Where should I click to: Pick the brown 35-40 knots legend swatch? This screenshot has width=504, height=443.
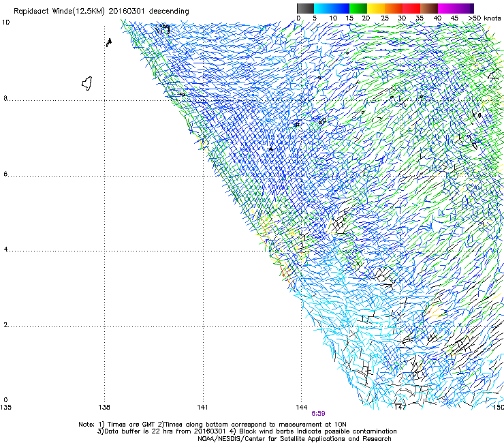pyautogui.click(x=429, y=8)
